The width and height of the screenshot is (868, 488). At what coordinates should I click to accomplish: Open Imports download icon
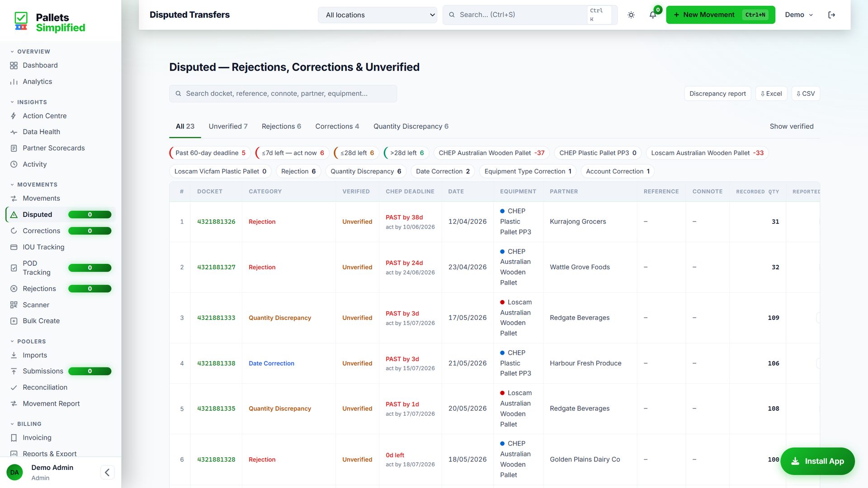(x=14, y=355)
